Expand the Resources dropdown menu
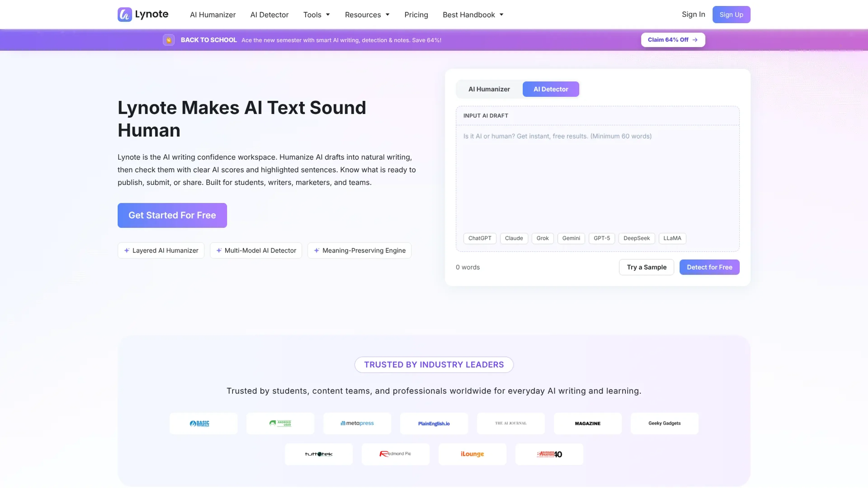 pyautogui.click(x=367, y=14)
